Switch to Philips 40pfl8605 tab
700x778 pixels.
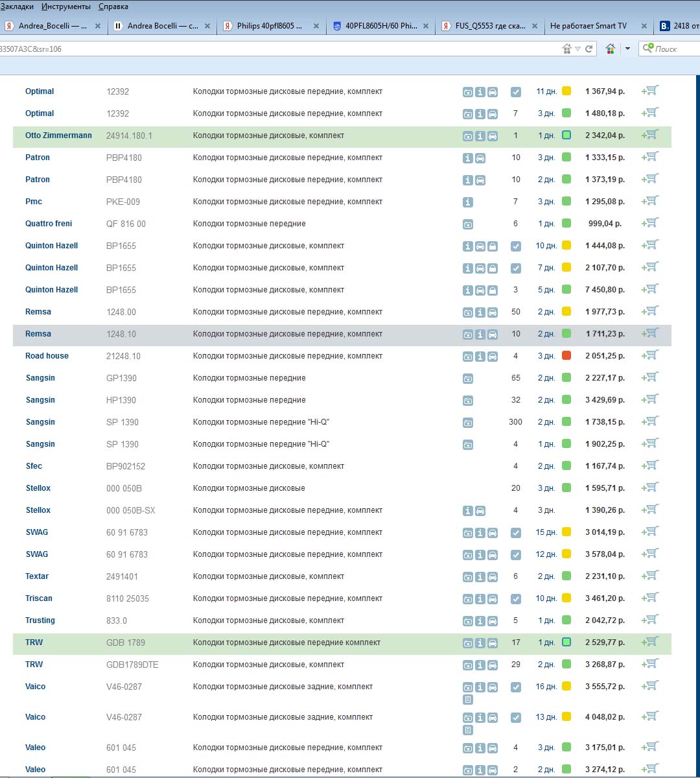pos(271,26)
